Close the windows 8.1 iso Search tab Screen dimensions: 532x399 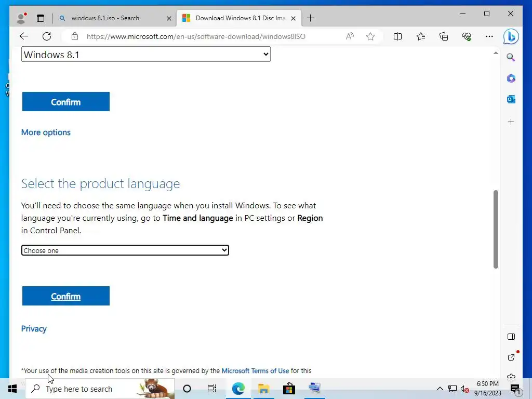click(x=169, y=18)
